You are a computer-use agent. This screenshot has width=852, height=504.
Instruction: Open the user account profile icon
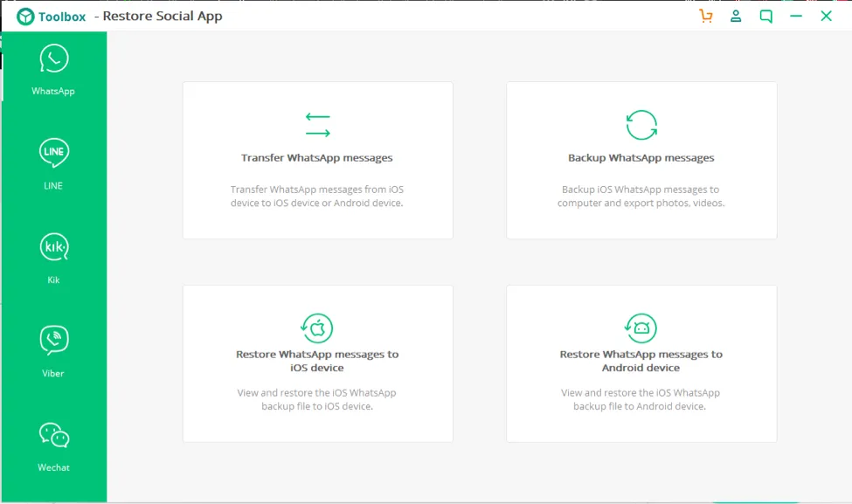pyautogui.click(x=736, y=16)
